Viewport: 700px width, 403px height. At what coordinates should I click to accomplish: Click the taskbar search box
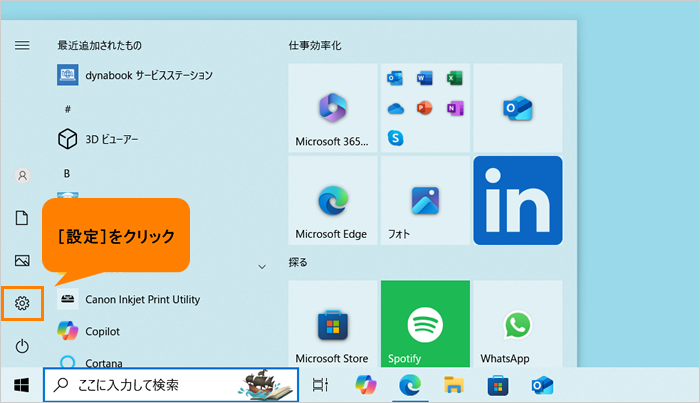171,385
